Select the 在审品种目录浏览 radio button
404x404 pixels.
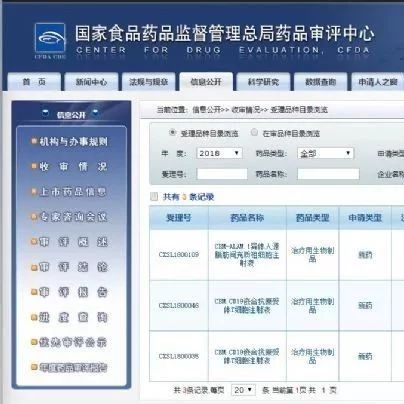(x=254, y=132)
